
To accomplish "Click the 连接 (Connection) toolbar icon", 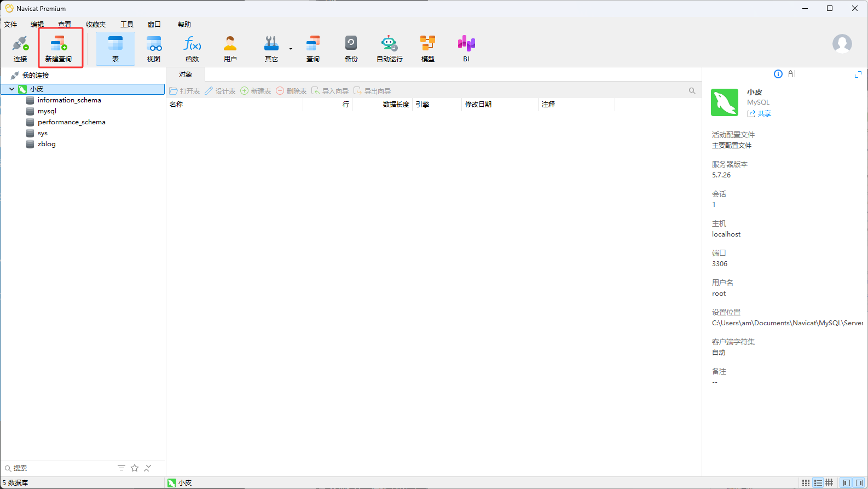I will (20, 49).
